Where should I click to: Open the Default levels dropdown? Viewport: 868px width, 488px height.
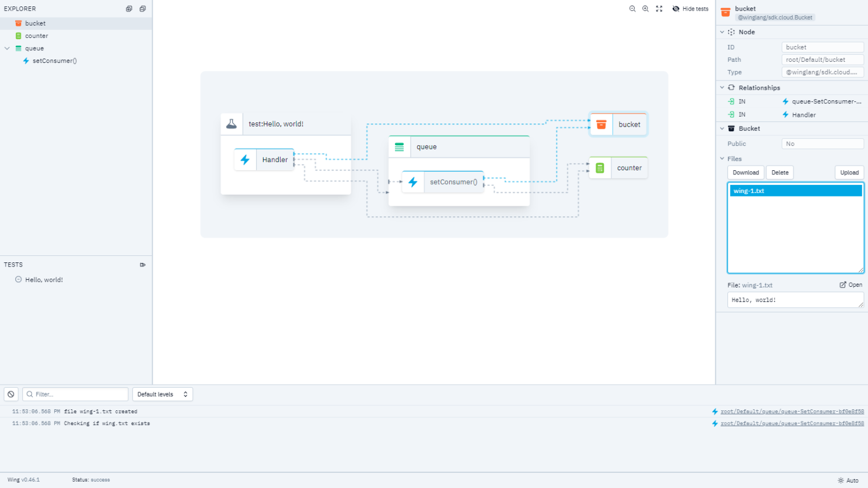tap(162, 394)
